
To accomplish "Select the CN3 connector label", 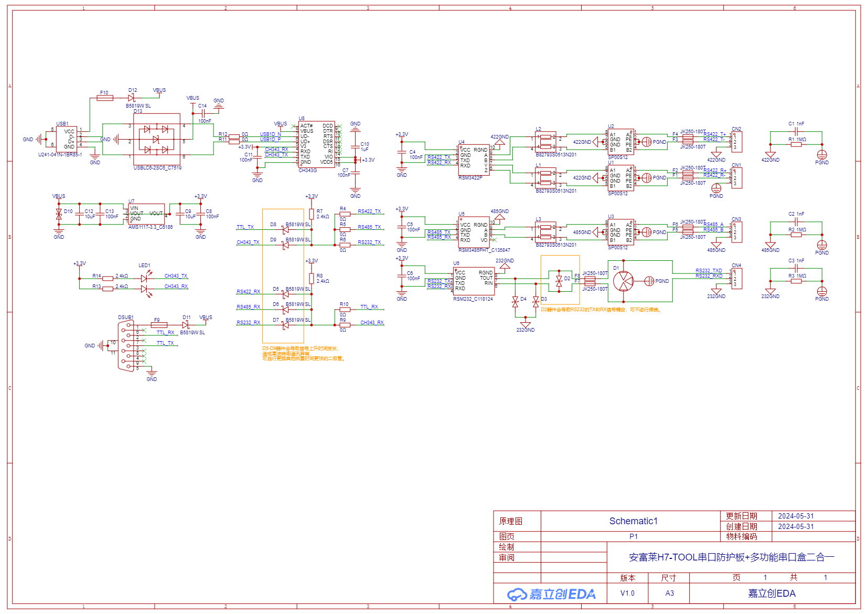I will 736,219.
